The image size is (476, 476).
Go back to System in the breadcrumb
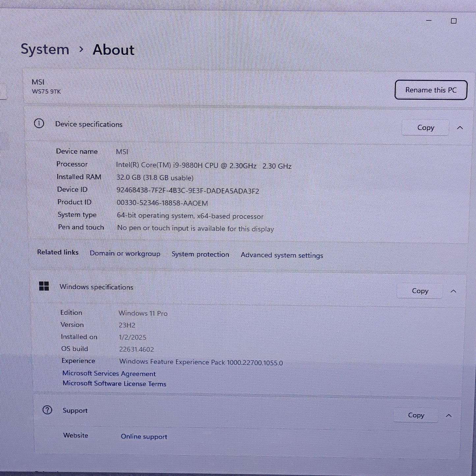tap(45, 49)
